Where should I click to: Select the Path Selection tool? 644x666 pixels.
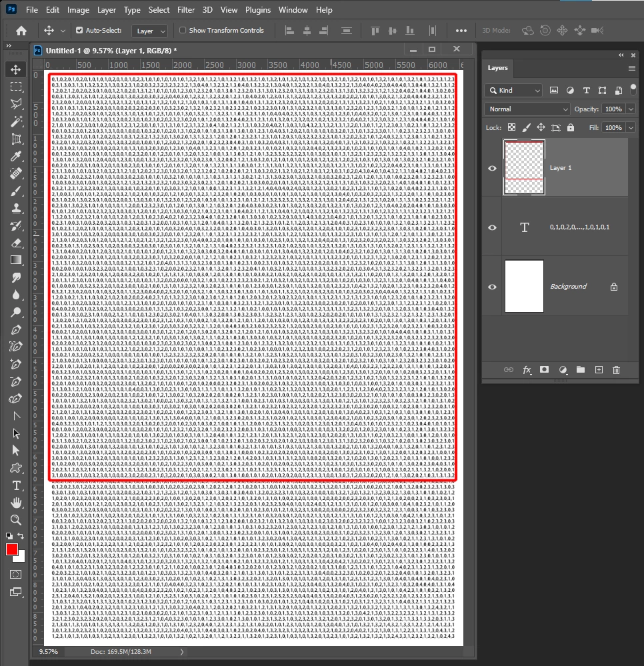tap(16, 433)
